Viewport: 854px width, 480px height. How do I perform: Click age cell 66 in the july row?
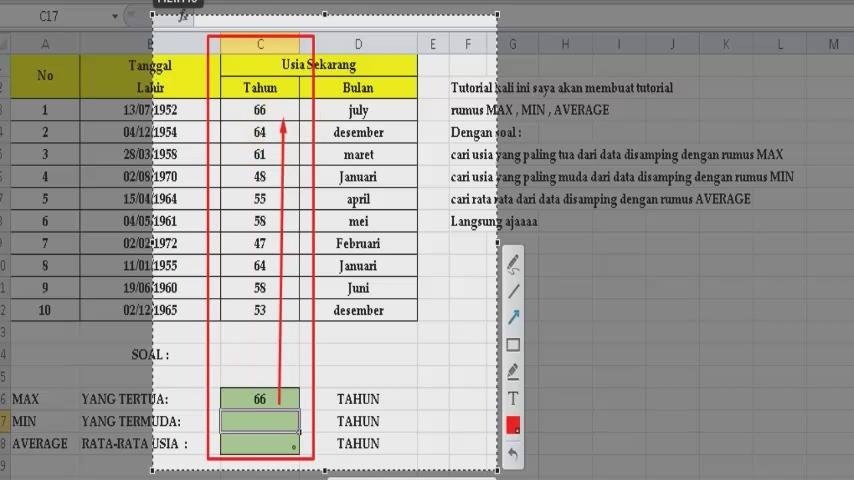click(x=260, y=110)
